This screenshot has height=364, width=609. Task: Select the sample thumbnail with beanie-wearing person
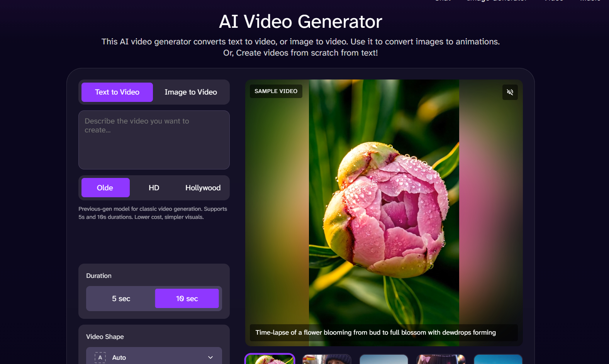pos(327,359)
